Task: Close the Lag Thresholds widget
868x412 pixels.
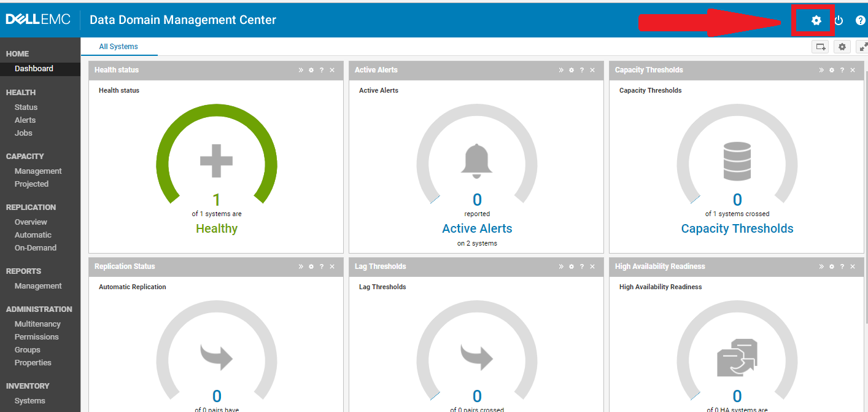Action: coord(592,266)
